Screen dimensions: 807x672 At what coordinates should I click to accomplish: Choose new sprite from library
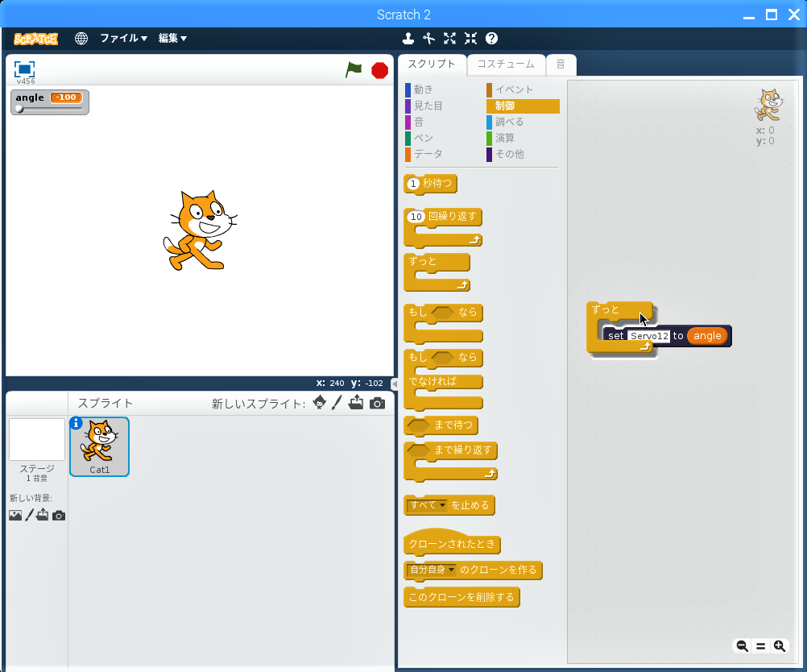[319, 403]
